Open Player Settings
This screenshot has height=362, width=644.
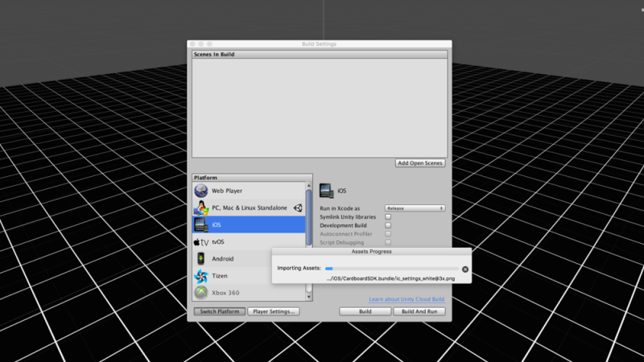274,311
